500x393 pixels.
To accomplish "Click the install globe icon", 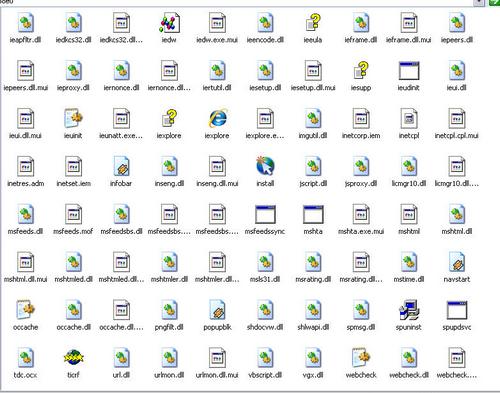I will click(265, 166).
